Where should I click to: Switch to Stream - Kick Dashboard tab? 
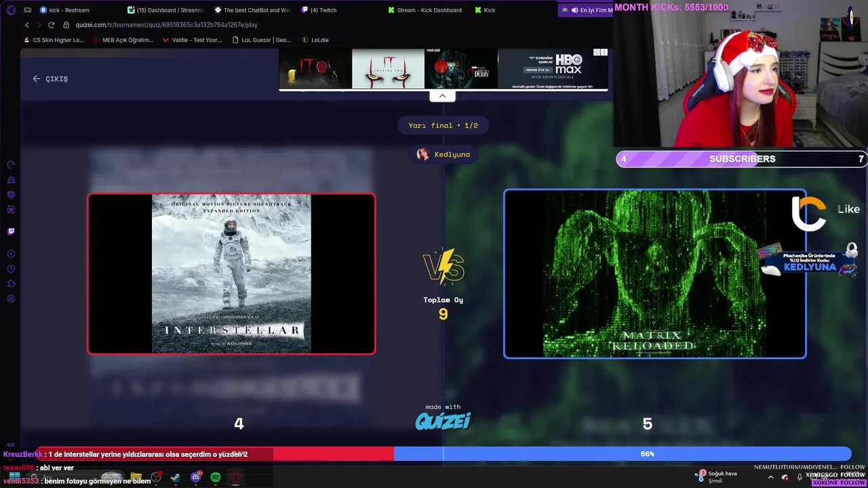click(x=426, y=10)
